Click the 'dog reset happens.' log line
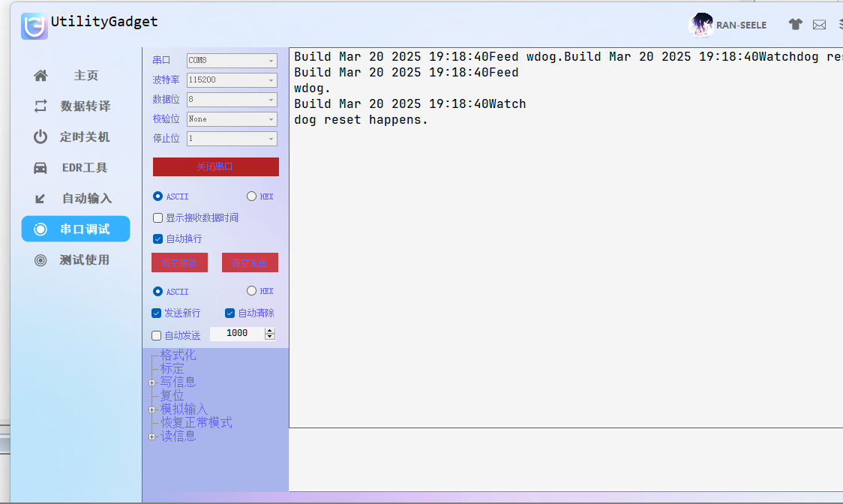843x504 pixels. coord(361,120)
